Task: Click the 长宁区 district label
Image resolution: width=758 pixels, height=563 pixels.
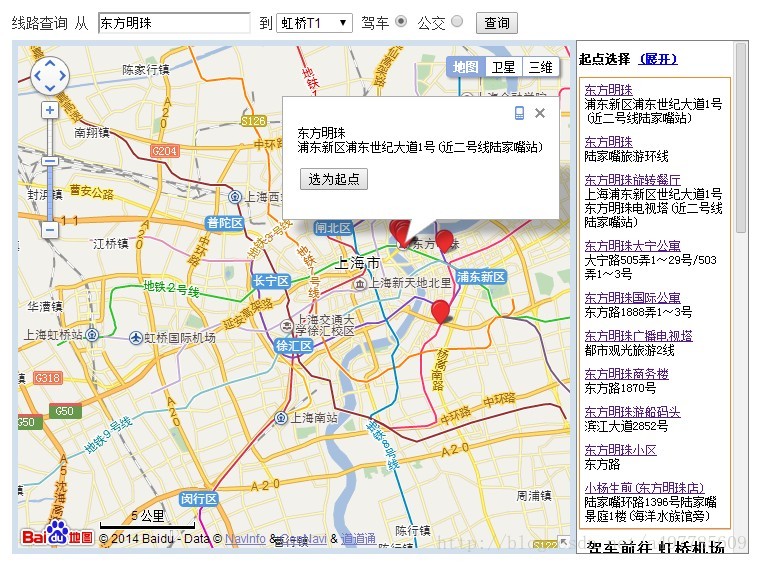Action: (271, 281)
